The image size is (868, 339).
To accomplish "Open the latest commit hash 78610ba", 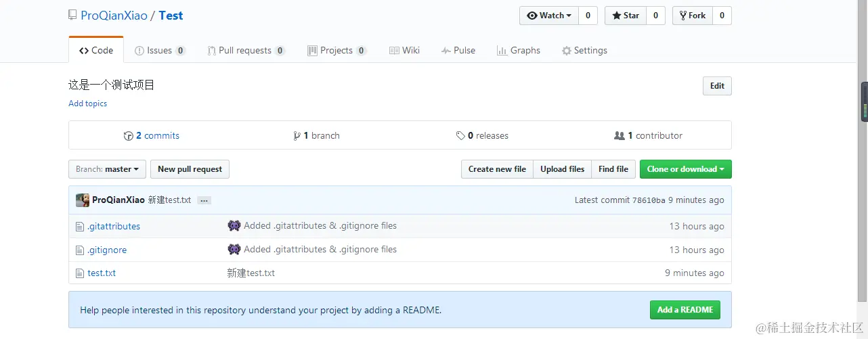I will click(649, 200).
